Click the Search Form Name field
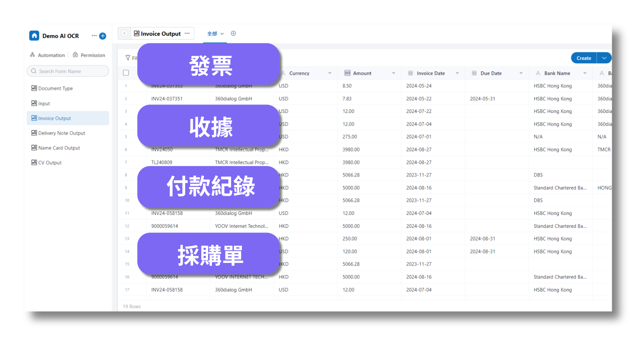This screenshot has height=362, width=644. (x=68, y=71)
